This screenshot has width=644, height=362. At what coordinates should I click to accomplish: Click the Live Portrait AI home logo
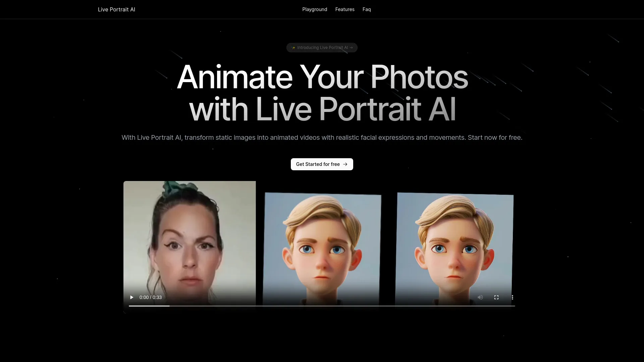click(116, 9)
